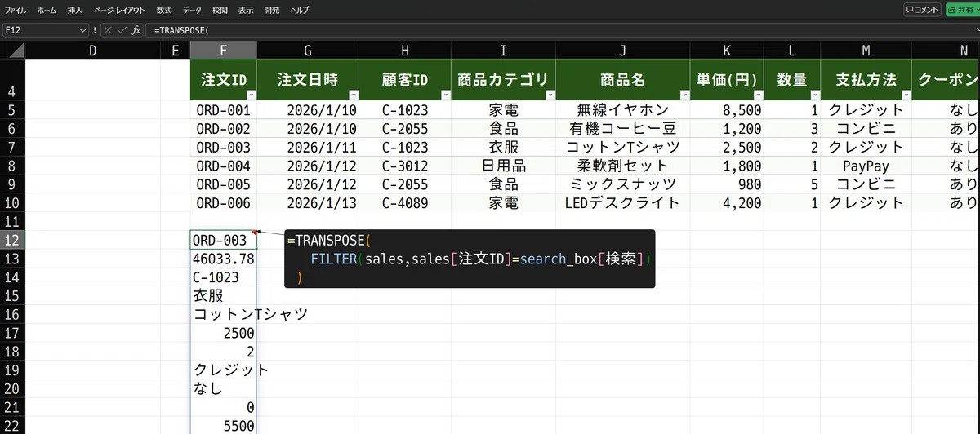Open the 開発 ribbon tab
Image resolution: width=980 pixels, height=434 pixels.
(272, 10)
